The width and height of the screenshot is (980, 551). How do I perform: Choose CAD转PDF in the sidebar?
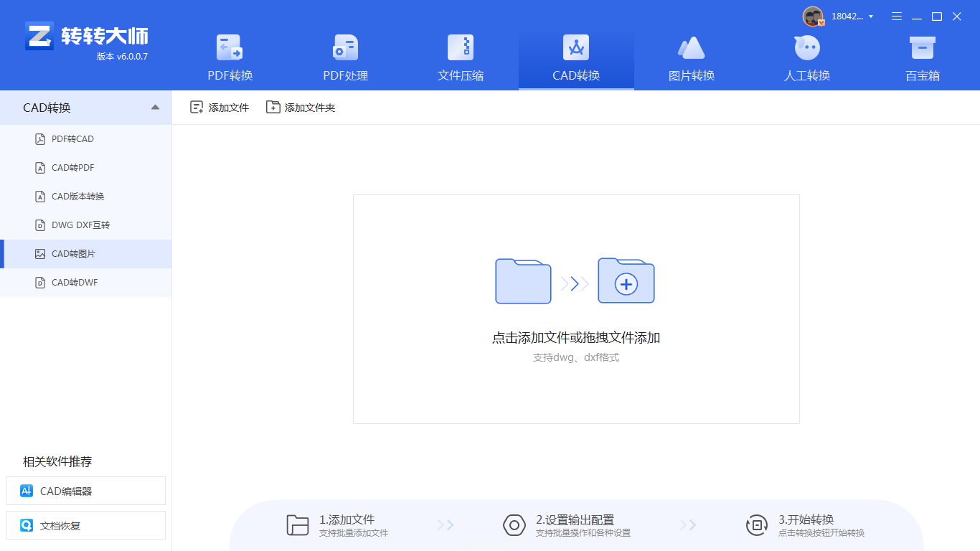coord(86,168)
